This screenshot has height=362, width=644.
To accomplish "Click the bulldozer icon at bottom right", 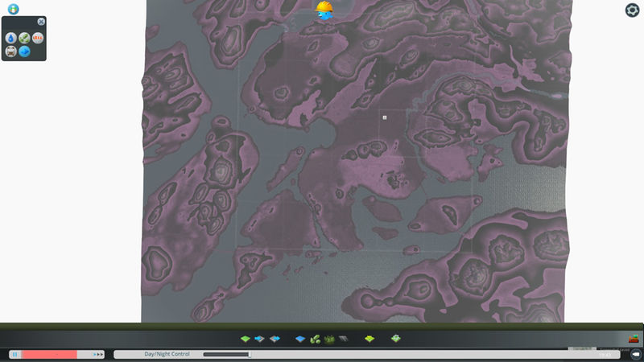I will pos(634,339).
